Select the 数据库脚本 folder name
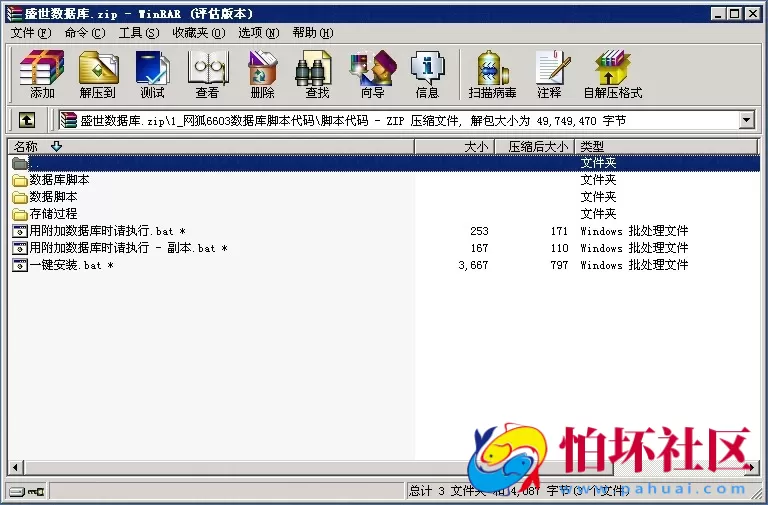768x505 pixels. (x=59, y=180)
